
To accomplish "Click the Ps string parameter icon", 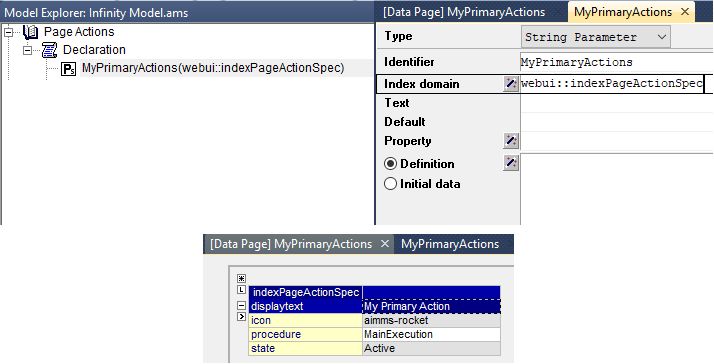I will click(68, 69).
